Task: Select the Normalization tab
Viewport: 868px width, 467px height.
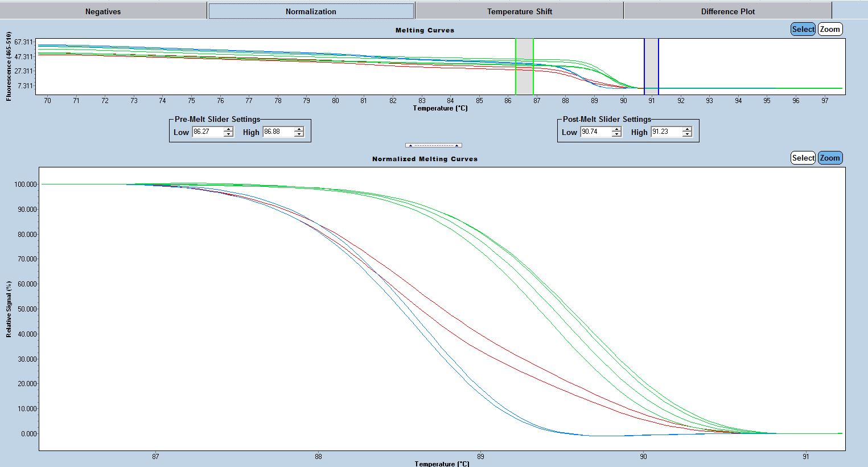Action: pyautogui.click(x=311, y=11)
